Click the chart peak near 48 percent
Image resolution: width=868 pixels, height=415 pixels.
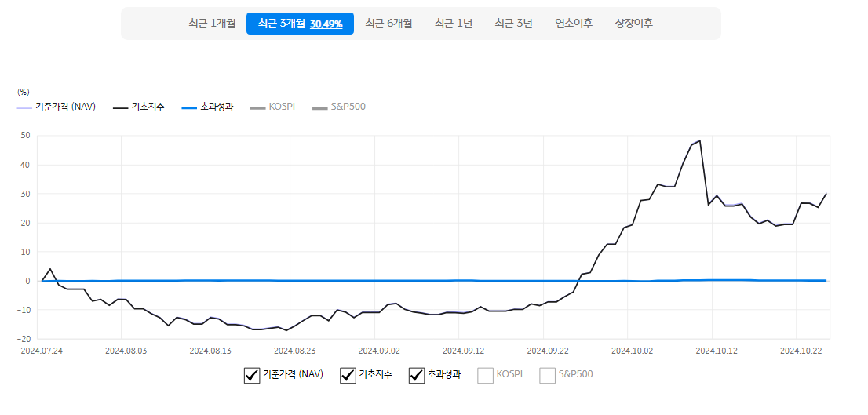tap(700, 140)
